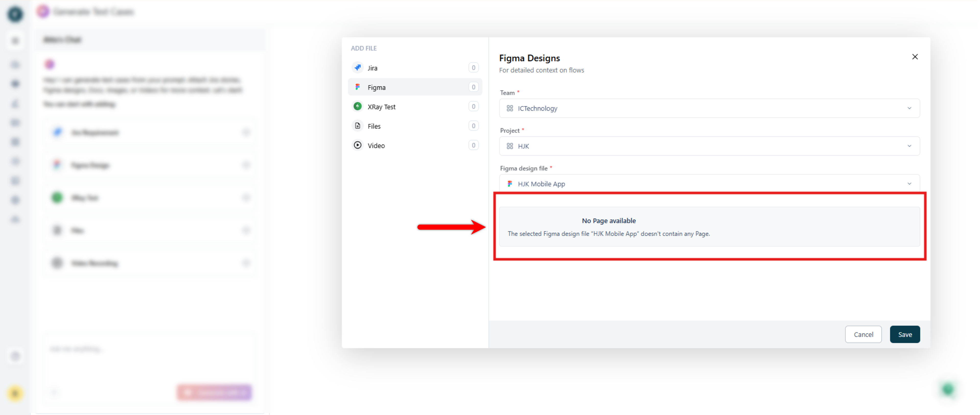Click the green XRay Test icon
This screenshot has width=980, height=415.
pos(358,106)
